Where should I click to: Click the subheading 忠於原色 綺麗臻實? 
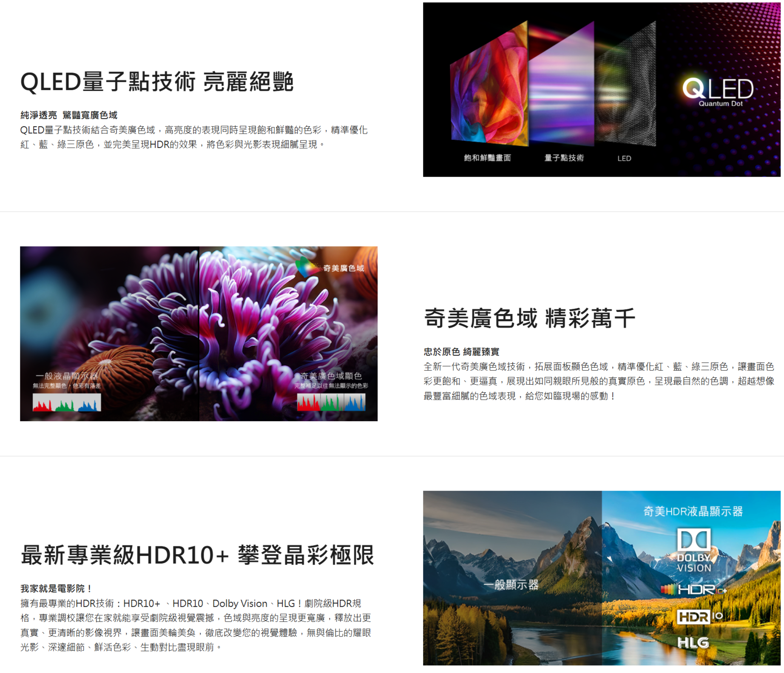[x=461, y=352]
